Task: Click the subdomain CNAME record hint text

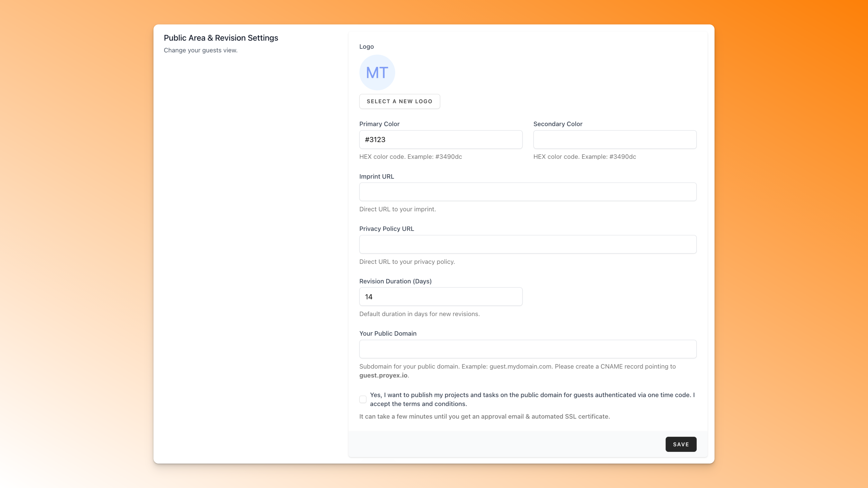Action: [x=518, y=371]
